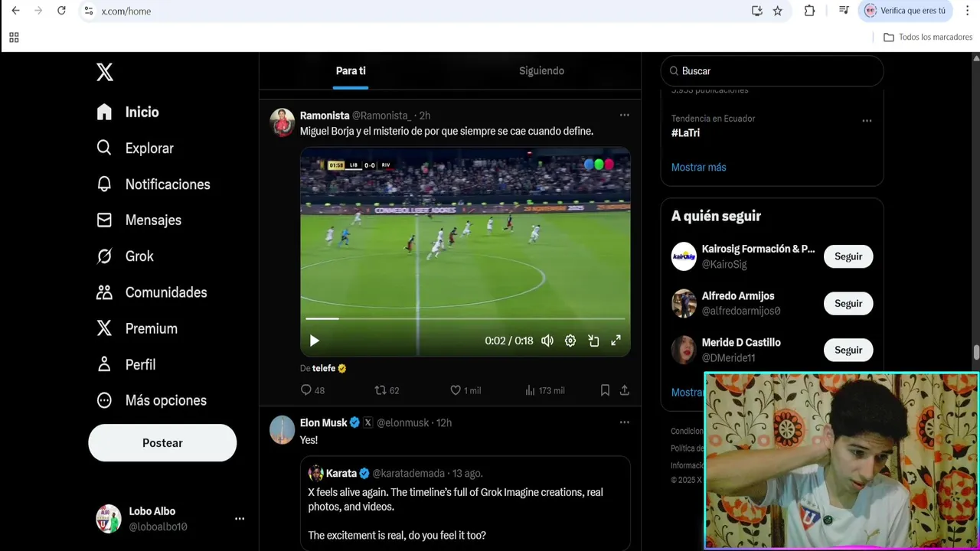Repost Ramonista's post with 62 reposts
The height and width of the screenshot is (551, 980).
click(387, 390)
